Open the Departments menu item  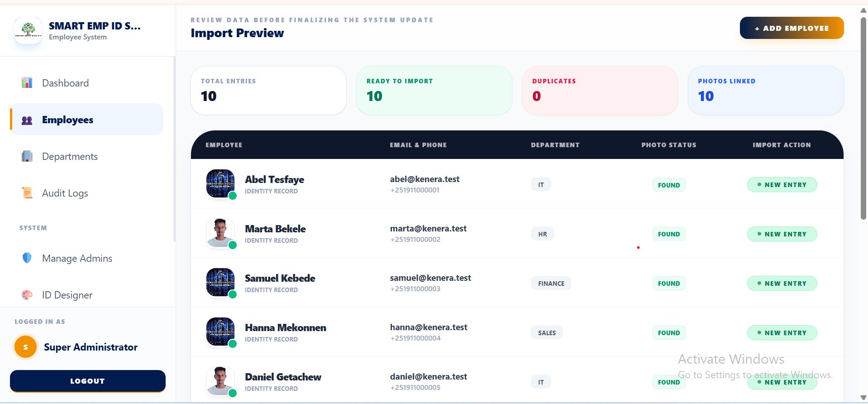click(x=70, y=157)
